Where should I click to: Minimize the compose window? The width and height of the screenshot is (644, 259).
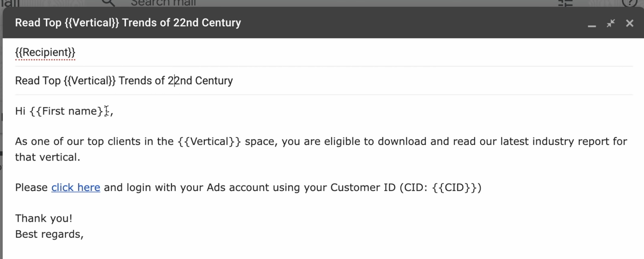click(x=592, y=24)
